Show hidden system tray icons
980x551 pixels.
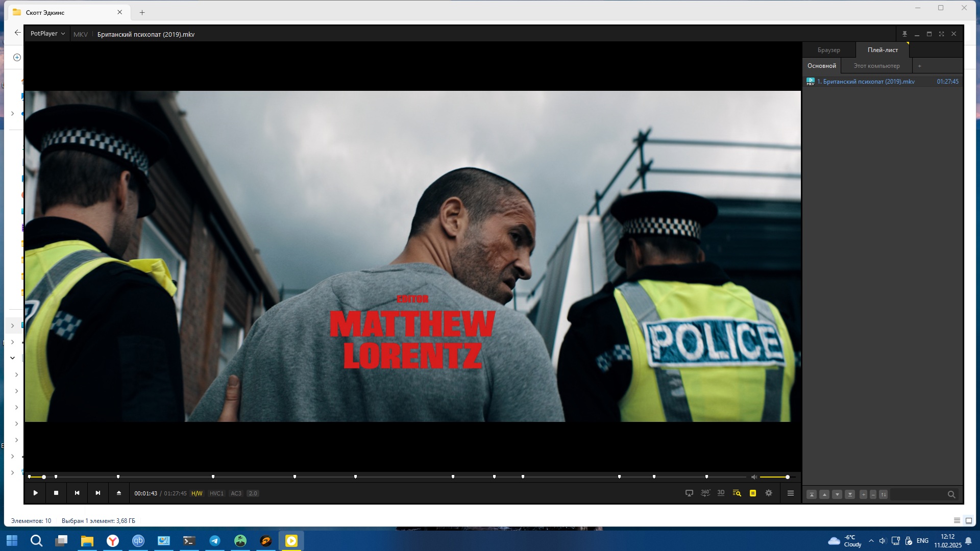[871, 541]
